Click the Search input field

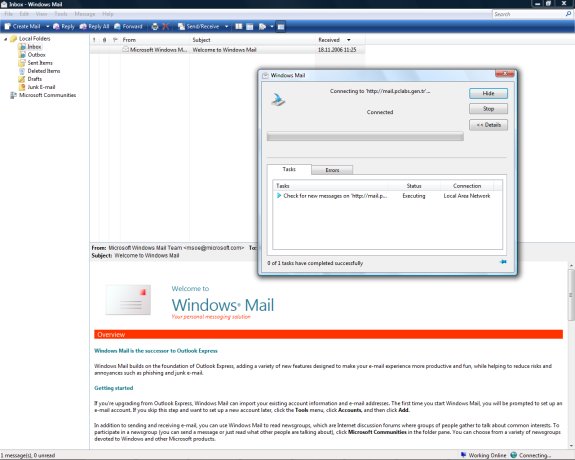(x=528, y=14)
